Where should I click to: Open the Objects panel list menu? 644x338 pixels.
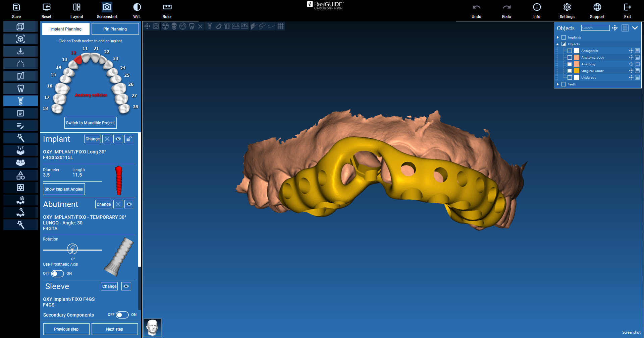click(625, 28)
